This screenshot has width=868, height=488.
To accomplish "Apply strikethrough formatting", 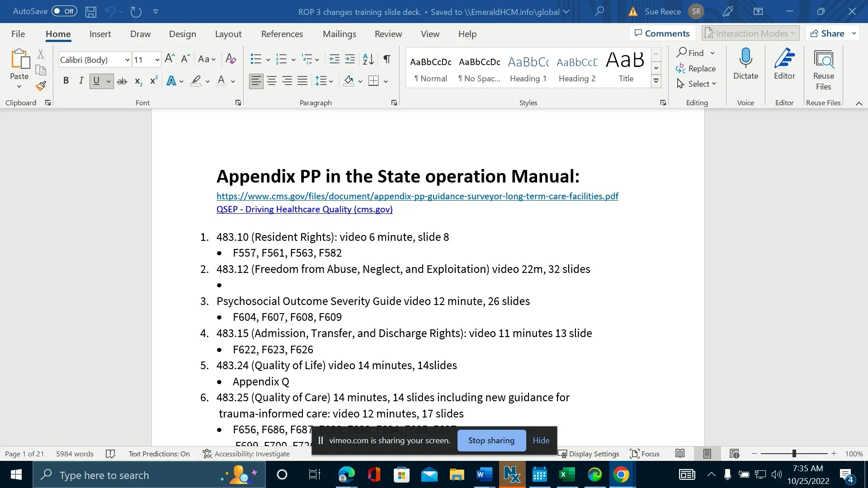I will (122, 81).
